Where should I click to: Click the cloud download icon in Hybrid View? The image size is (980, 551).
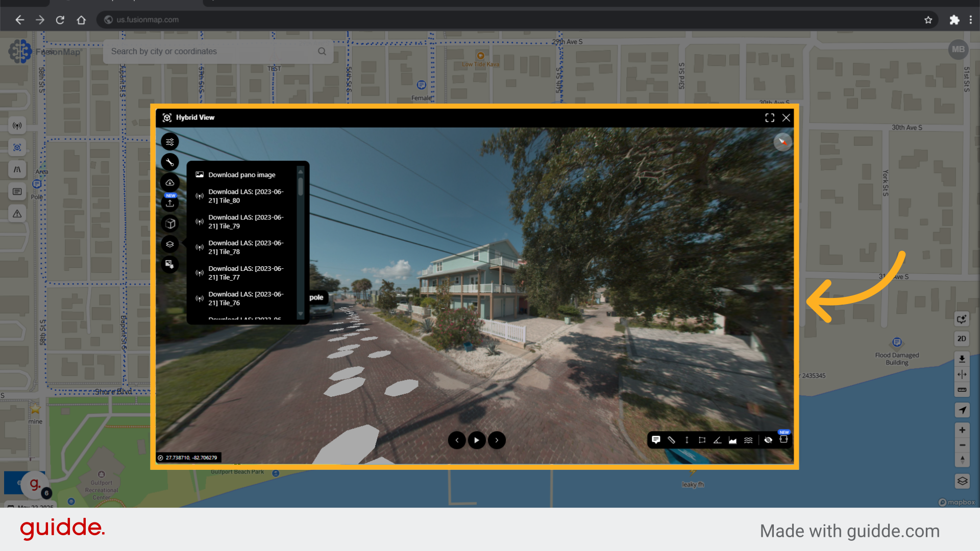point(170,183)
